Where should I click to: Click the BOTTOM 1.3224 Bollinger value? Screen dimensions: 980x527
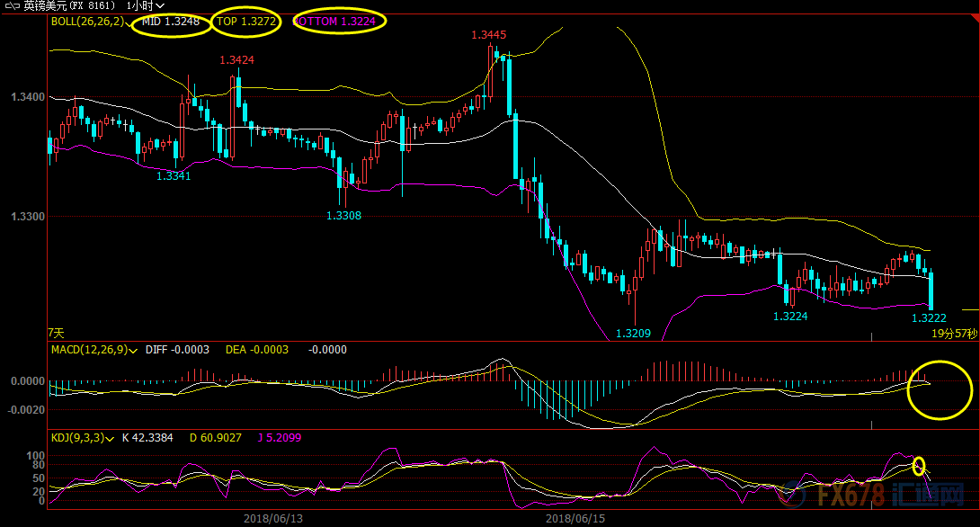340,20
